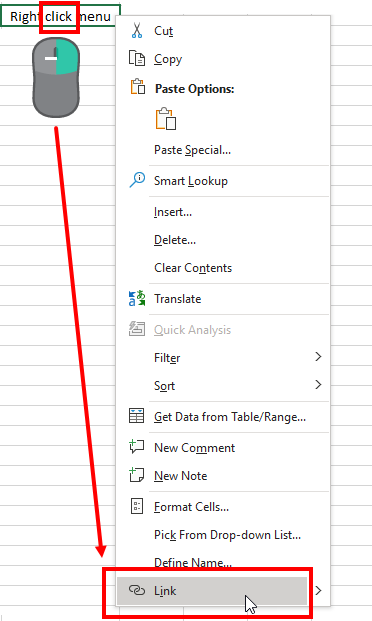Select Delete... menu entry
Viewport: 372px width, 621px height.
[x=175, y=240]
